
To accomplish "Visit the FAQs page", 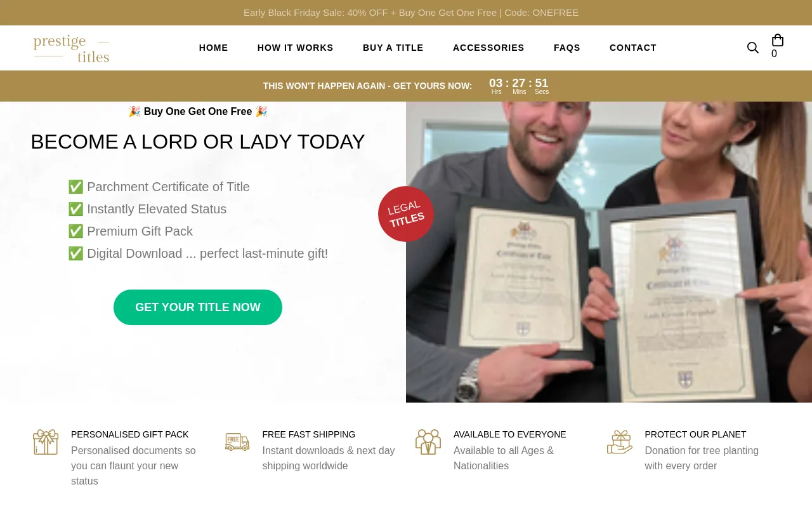I will click(567, 48).
